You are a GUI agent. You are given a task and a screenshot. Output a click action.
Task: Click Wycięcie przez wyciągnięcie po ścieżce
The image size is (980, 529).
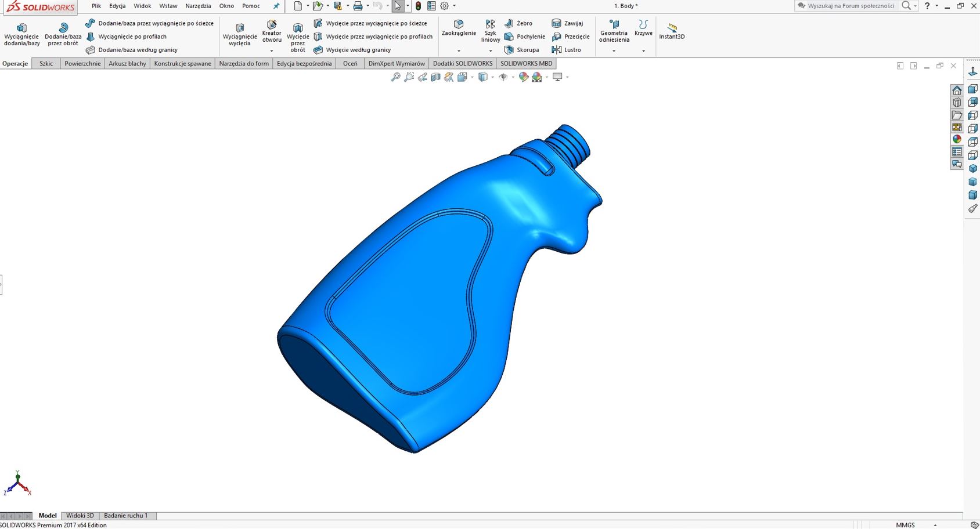coord(370,23)
